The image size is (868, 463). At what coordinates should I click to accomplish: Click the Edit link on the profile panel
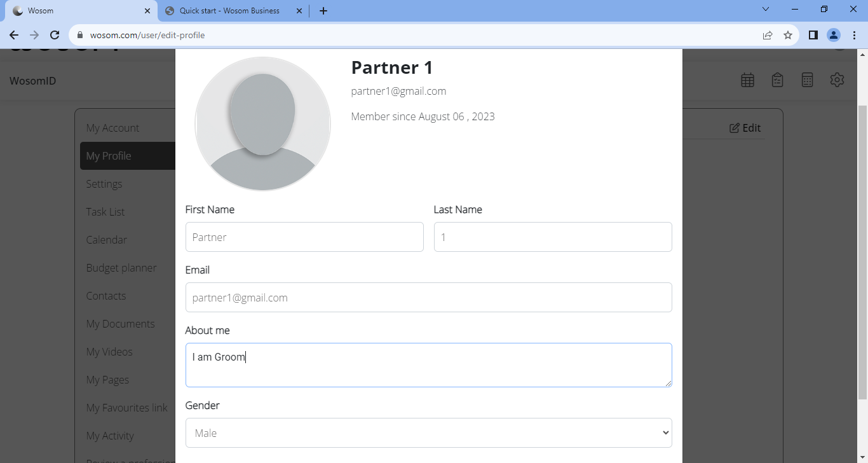(x=745, y=127)
